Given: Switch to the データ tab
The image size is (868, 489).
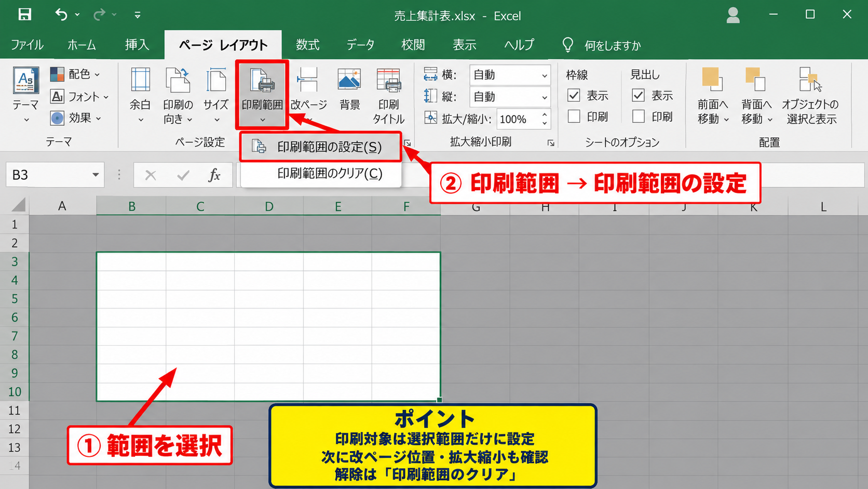Looking at the screenshot, I should tap(360, 45).
